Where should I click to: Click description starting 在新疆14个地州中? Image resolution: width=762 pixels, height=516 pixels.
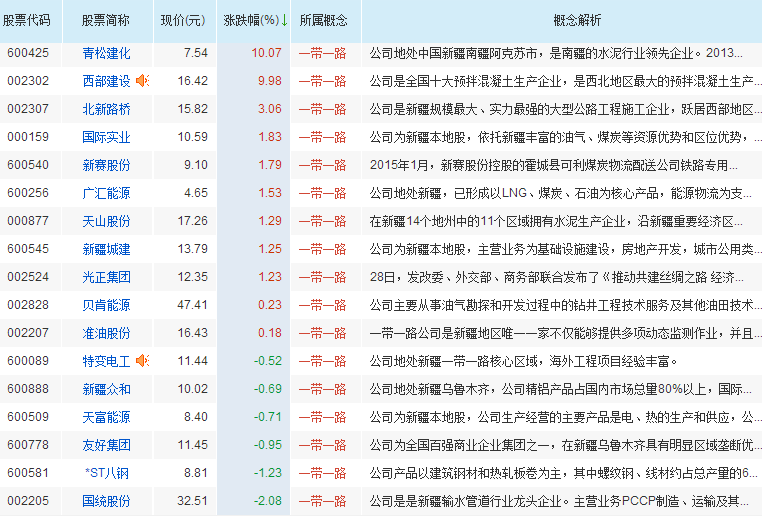click(x=556, y=221)
